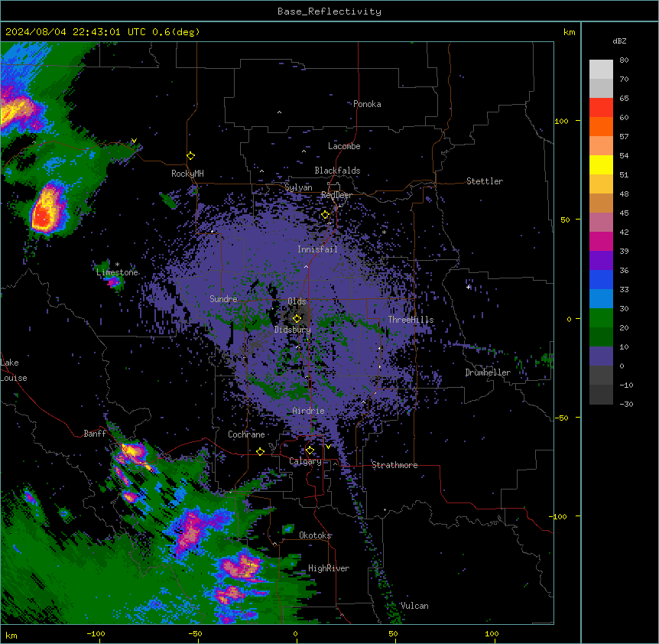Click the bright green 20–30 dBZ swatch
This screenshot has height=644, width=659.
(601, 318)
